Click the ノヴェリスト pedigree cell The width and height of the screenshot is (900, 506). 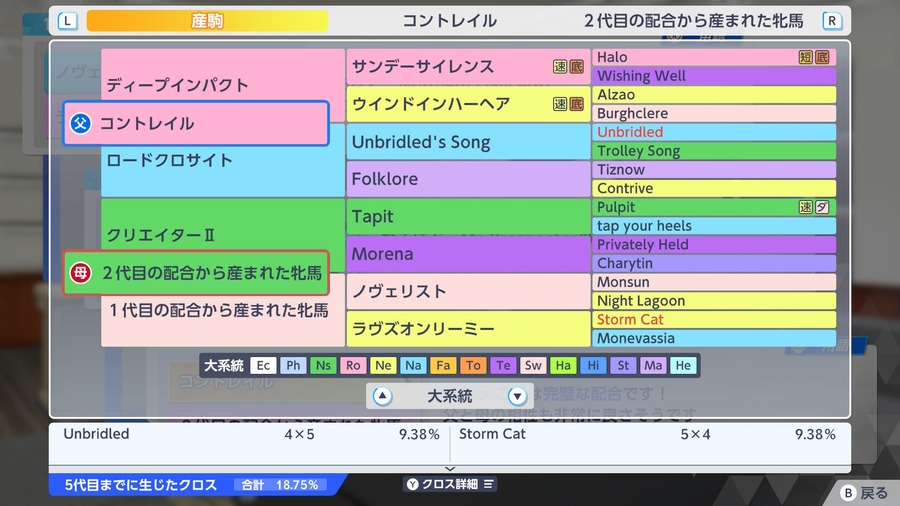468,291
